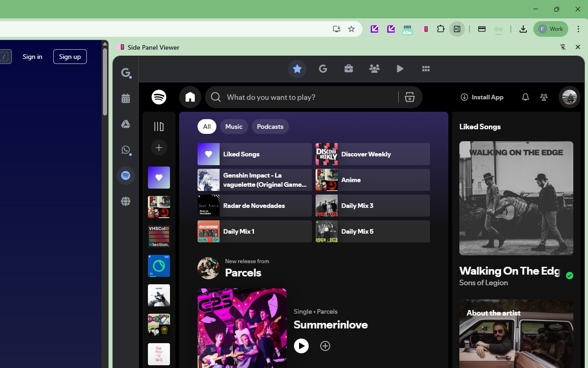Screen dimensions: 588x368
Task: Go to Spotify Home
Action: (190, 97)
